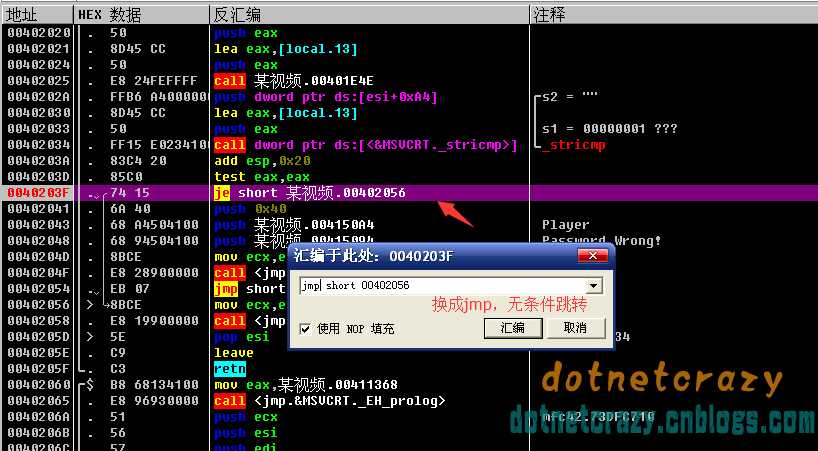This screenshot has width=818, height=451.
Task: Select address row 00402065
Action: 39,401
